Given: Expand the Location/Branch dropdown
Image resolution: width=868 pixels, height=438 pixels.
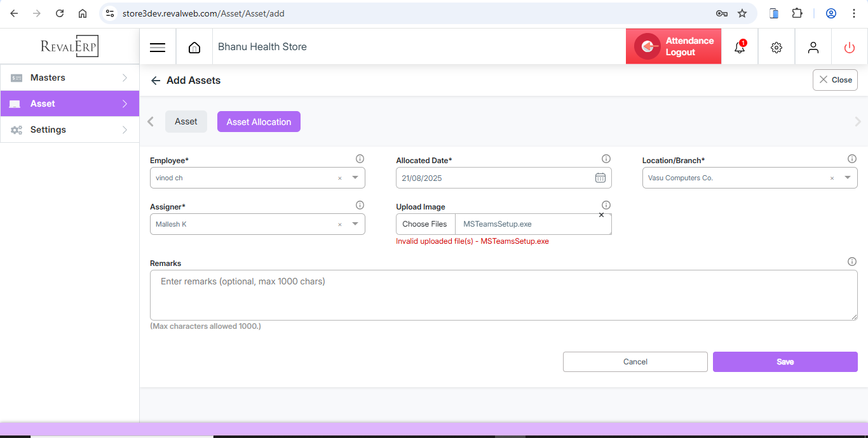Looking at the screenshot, I should pos(847,178).
